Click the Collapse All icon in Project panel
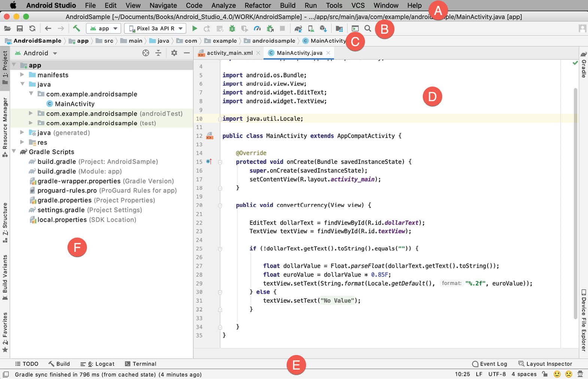This screenshot has width=588, height=379. pos(158,53)
